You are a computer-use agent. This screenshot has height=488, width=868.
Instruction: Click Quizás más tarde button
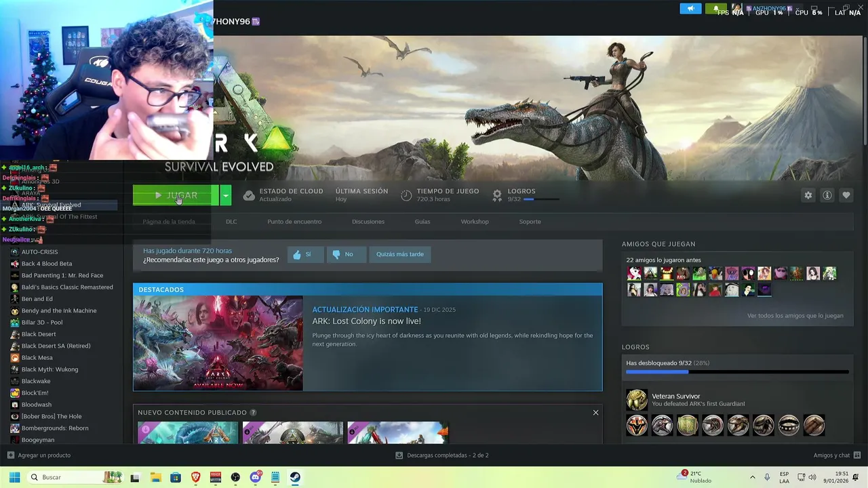(x=400, y=254)
